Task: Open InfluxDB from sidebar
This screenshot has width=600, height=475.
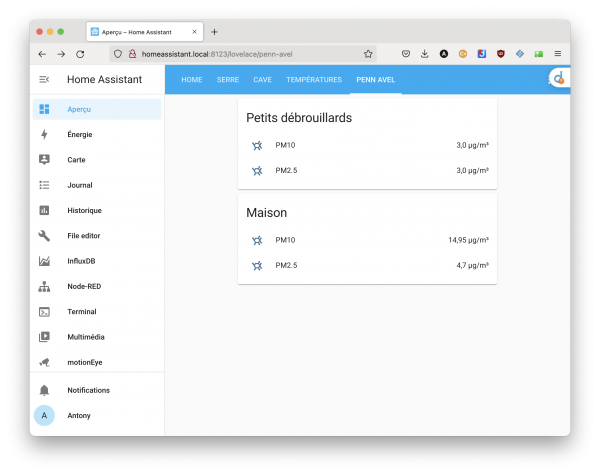Action: point(81,261)
